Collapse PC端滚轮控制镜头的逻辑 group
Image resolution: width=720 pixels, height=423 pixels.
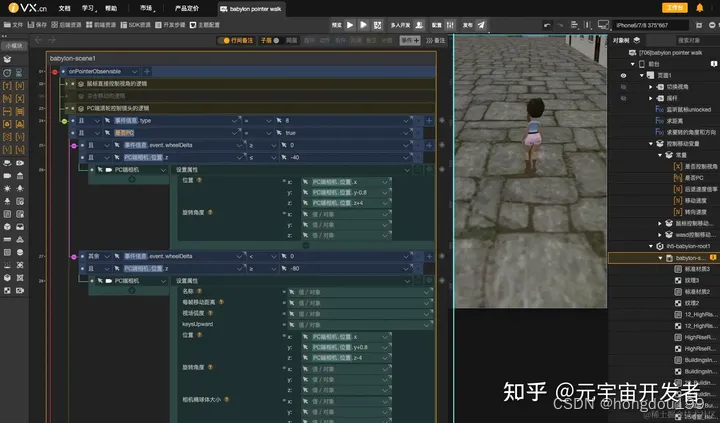(x=67, y=108)
